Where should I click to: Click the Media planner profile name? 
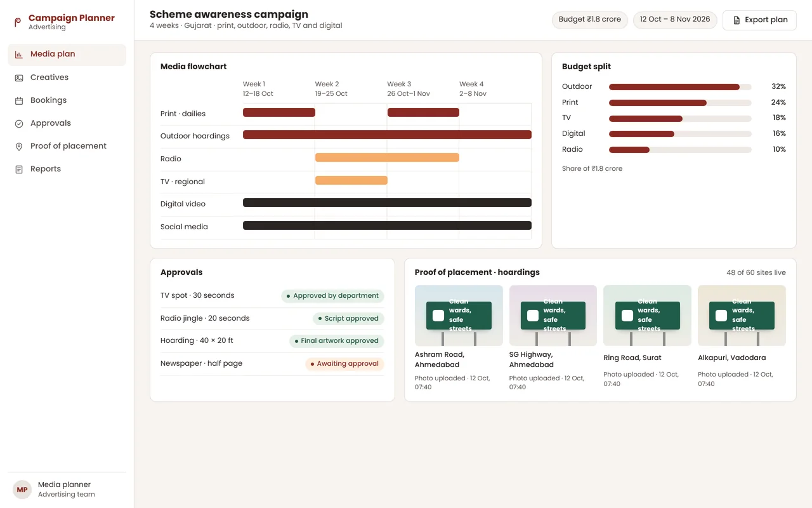tap(64, 485)
